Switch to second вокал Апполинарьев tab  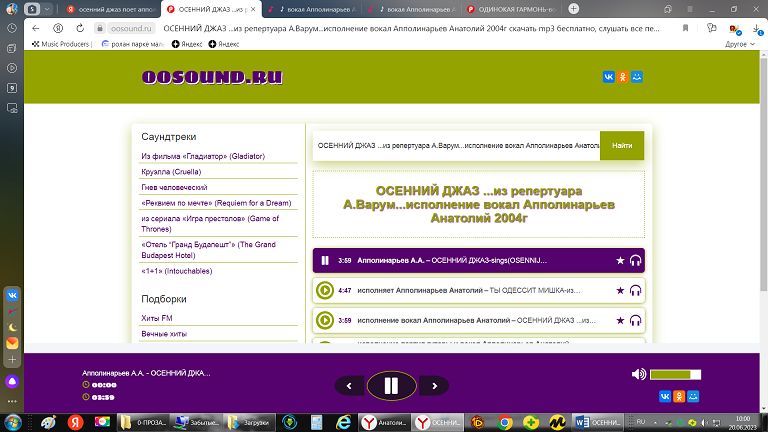412,9
